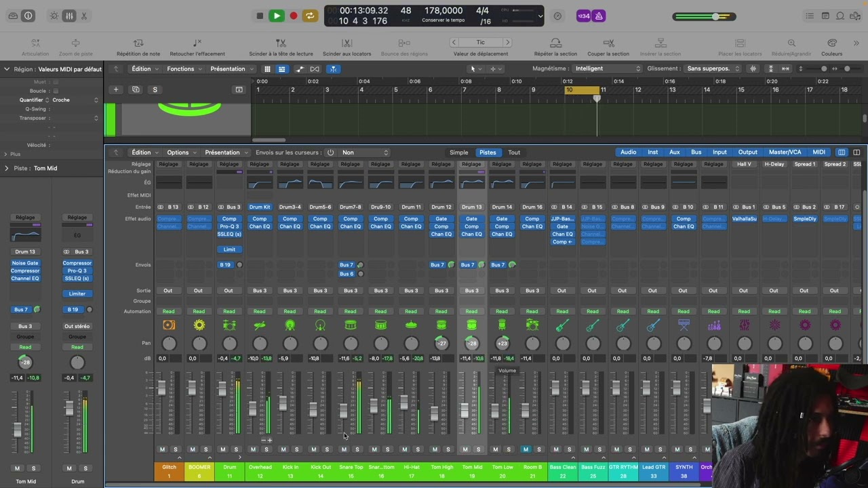Click the Overhead channel drumsticks icon
The height and width of the screenshot is (488, 868).
[260, 325]
